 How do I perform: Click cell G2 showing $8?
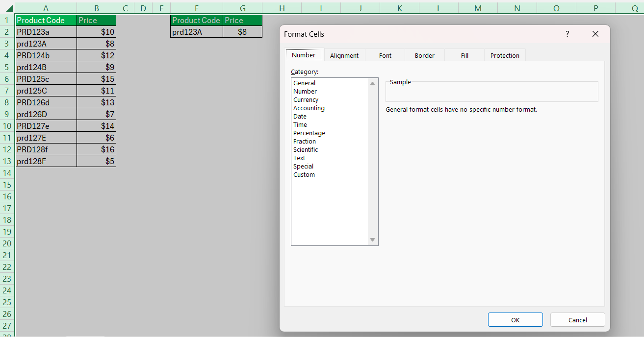(x=242, y=32)
